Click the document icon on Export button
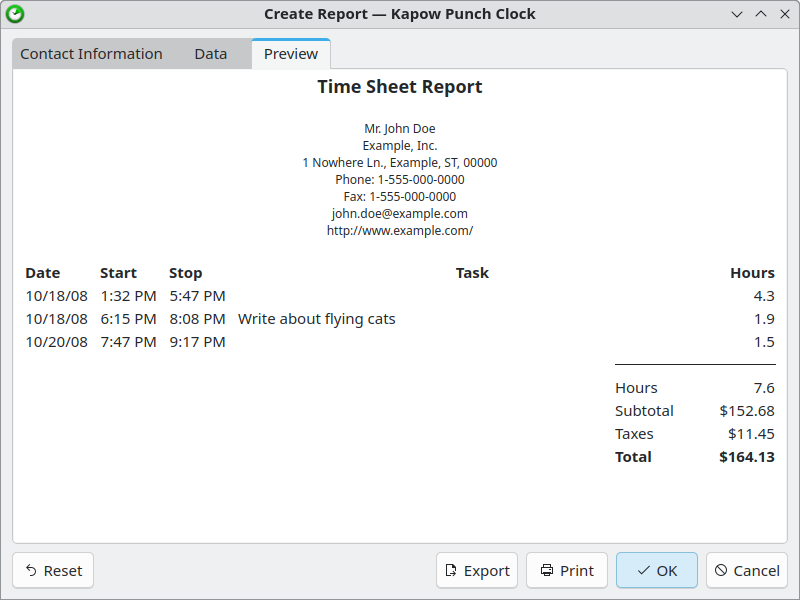Screen dimensions: 800x600 coord(452,571)
